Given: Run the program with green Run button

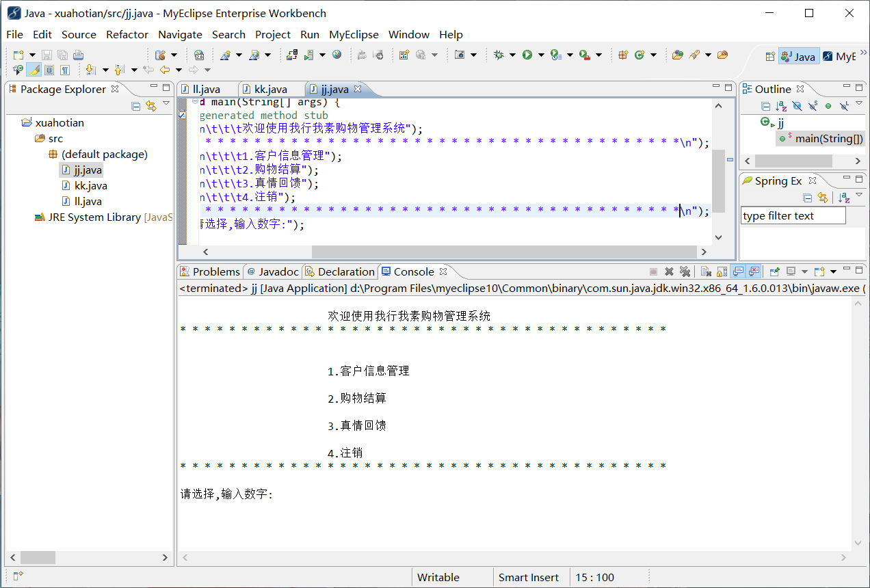Looking at the screenshot, I should click(x=527, y=55).
